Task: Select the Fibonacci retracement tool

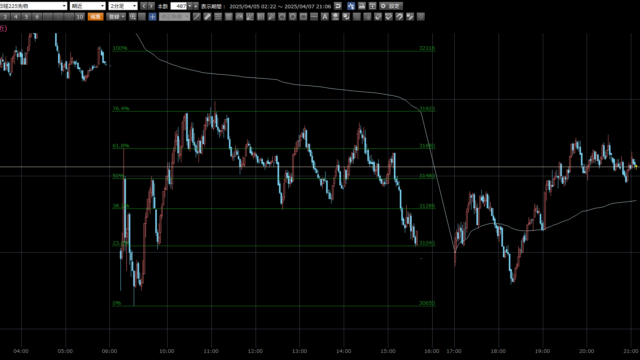Action: (229, 17)
